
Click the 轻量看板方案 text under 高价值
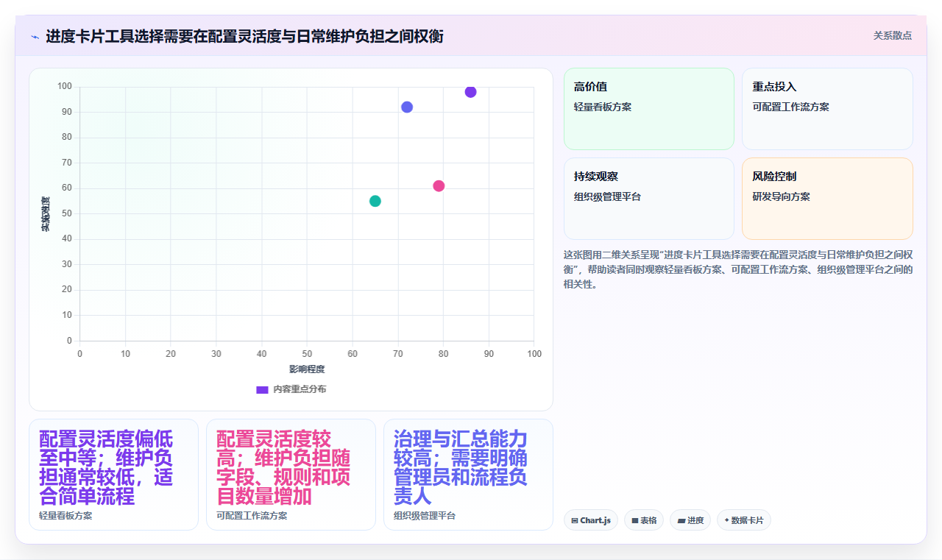point(603,107)
